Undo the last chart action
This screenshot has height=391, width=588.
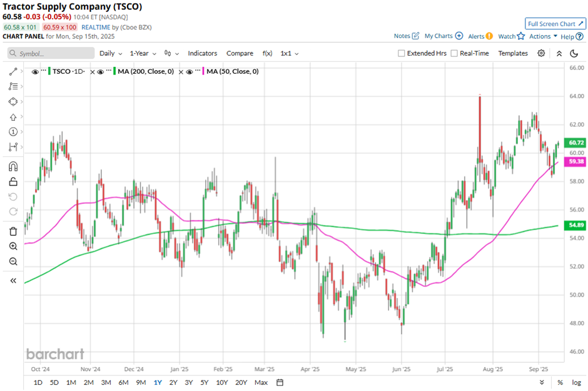13,197
